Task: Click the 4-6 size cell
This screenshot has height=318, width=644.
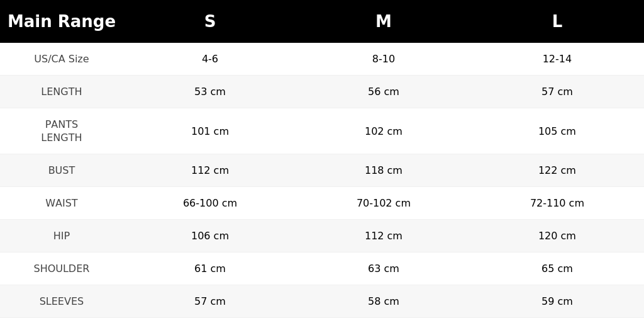Action: (210, 59)
